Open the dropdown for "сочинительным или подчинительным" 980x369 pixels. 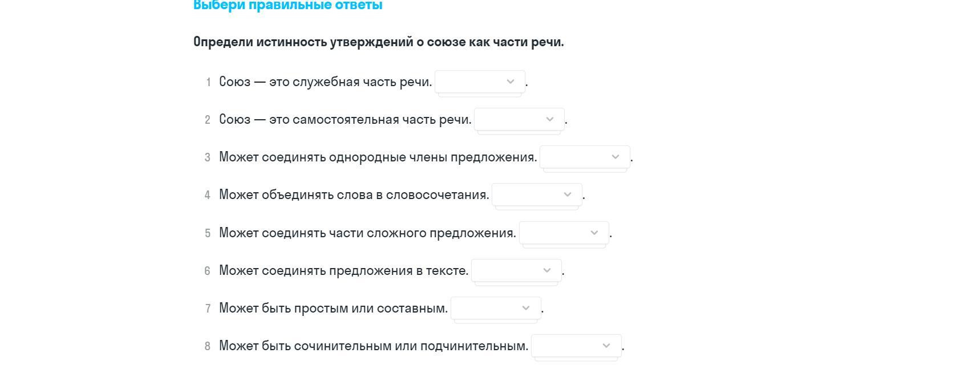pyautogui.click(x=576, y=346)
